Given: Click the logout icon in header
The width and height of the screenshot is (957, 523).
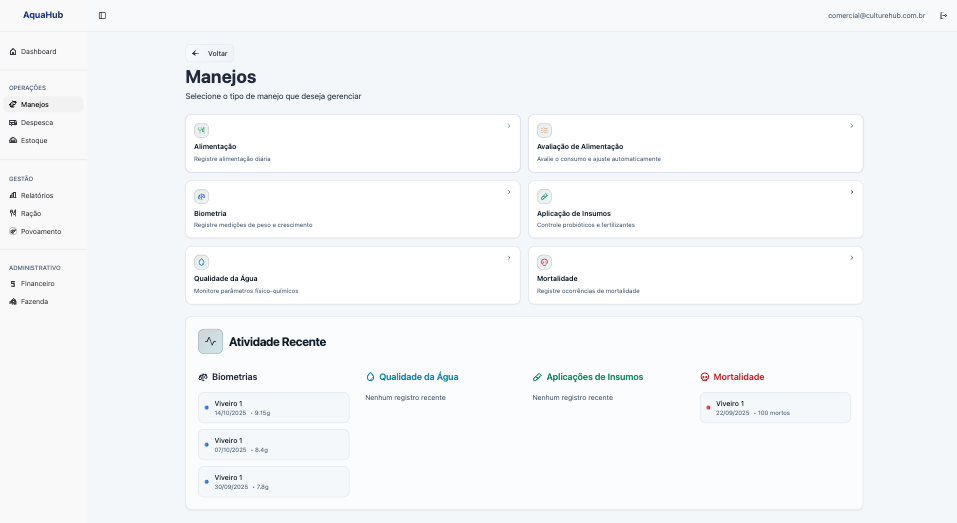Looking at the screenshot, I should 943,15.
